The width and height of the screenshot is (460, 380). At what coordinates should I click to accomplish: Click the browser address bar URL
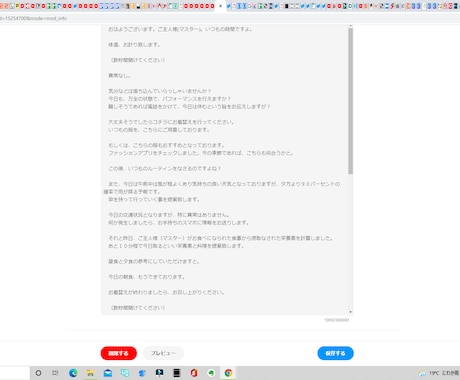pyautogui.click(x=33, y=18)
